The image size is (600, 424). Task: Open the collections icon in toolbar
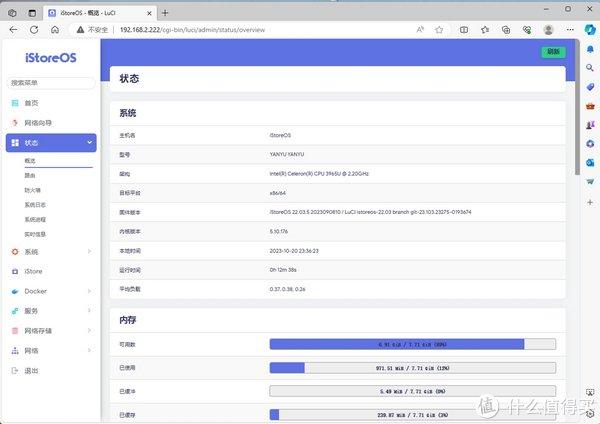tap(506, 29)
